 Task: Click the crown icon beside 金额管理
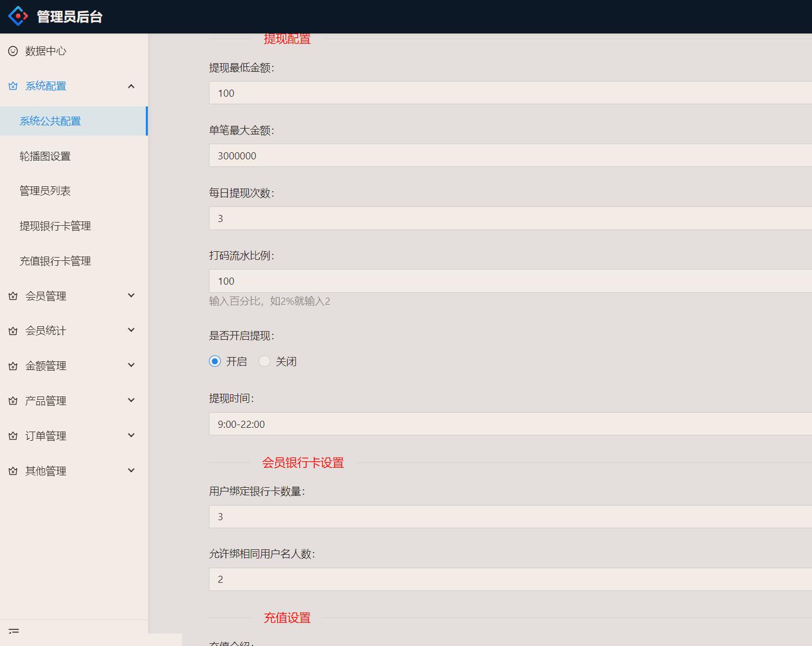13,366
